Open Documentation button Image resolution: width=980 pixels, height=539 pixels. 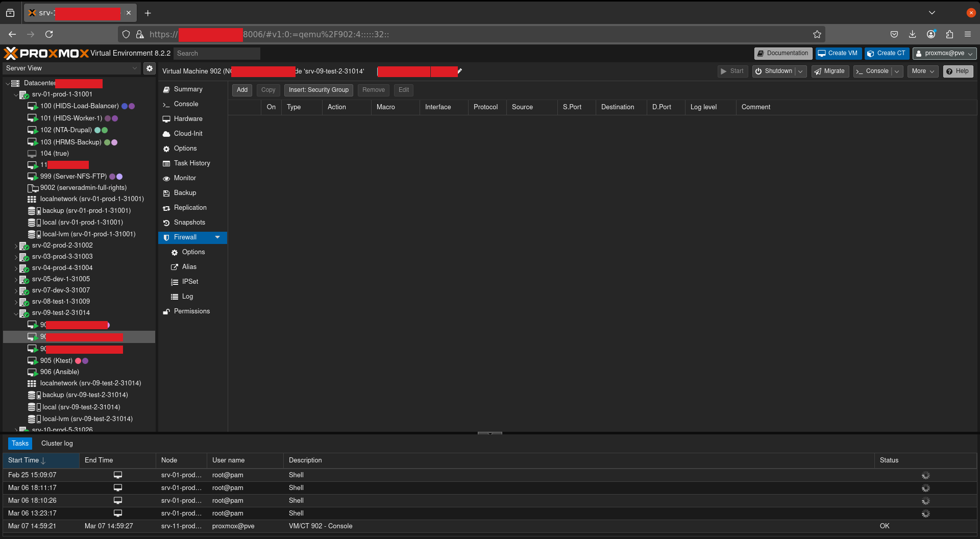tap(783, 54)
